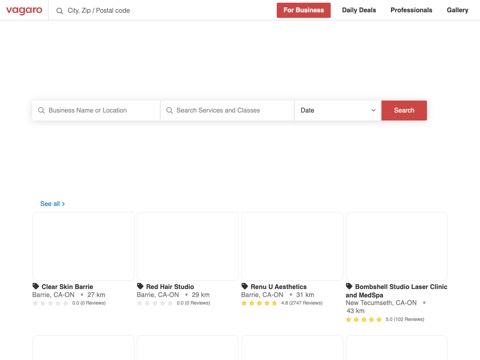Open the Bombshell Studio image card
Image resolution: width=480 pixels, height=360 pixels.
397,246
